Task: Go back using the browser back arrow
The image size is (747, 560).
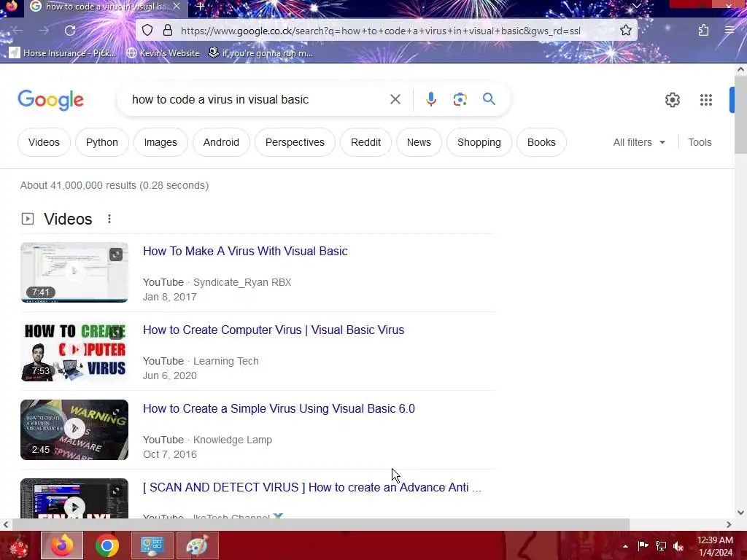Action: (18, 31)
